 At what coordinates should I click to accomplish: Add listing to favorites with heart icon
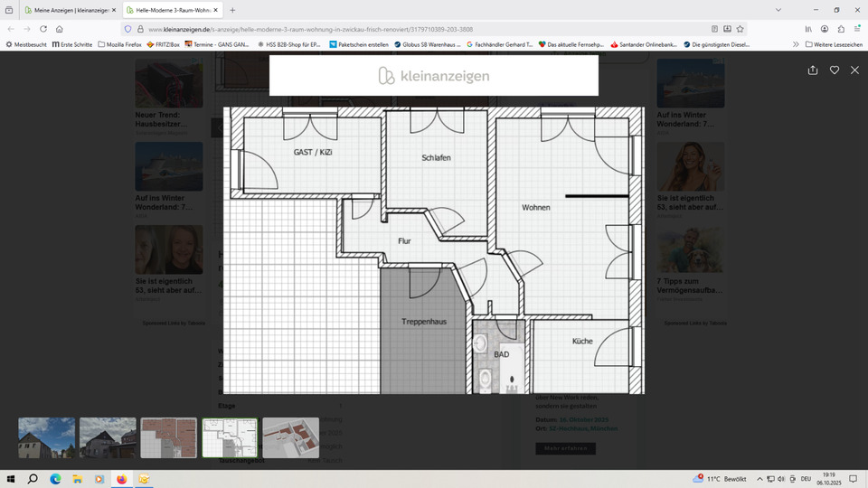[834, 70]
